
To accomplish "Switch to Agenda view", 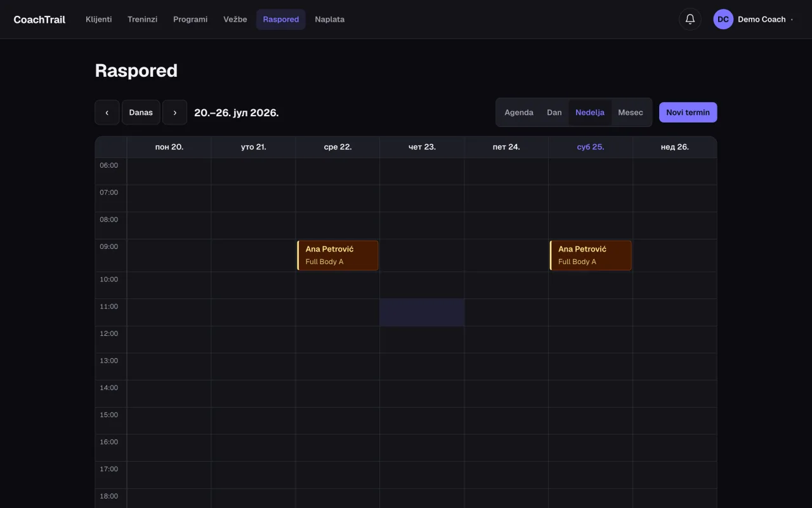I will (519, 112).
